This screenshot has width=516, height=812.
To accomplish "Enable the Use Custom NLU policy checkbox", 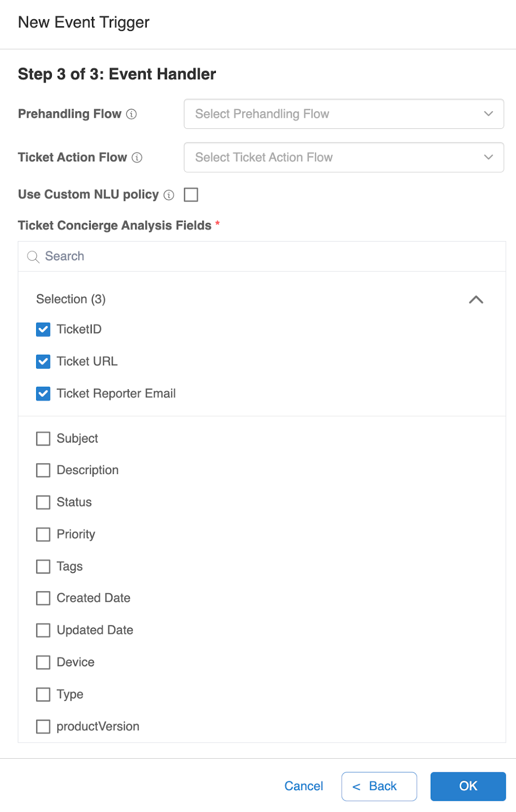I will tap(191, 194).
